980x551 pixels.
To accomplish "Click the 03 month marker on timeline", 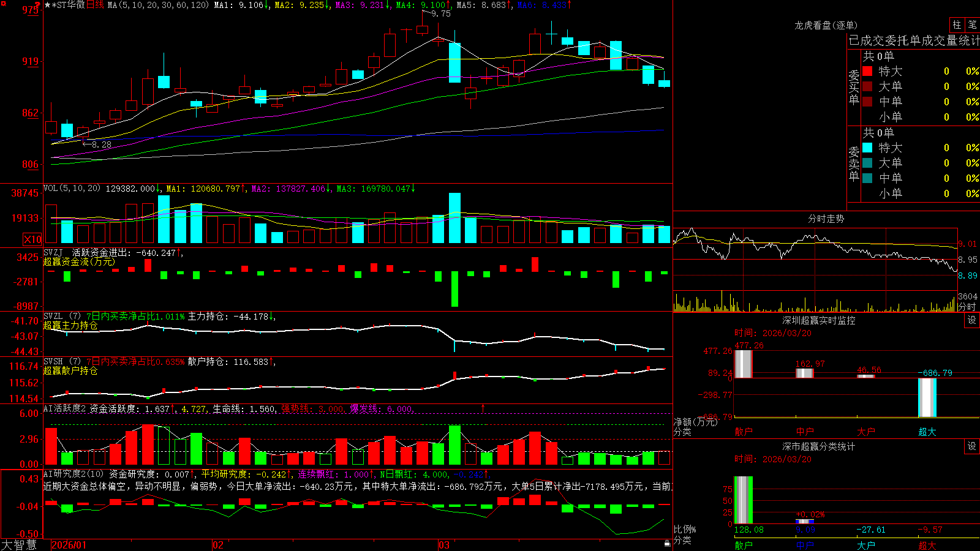I will [x=444, y=545].
